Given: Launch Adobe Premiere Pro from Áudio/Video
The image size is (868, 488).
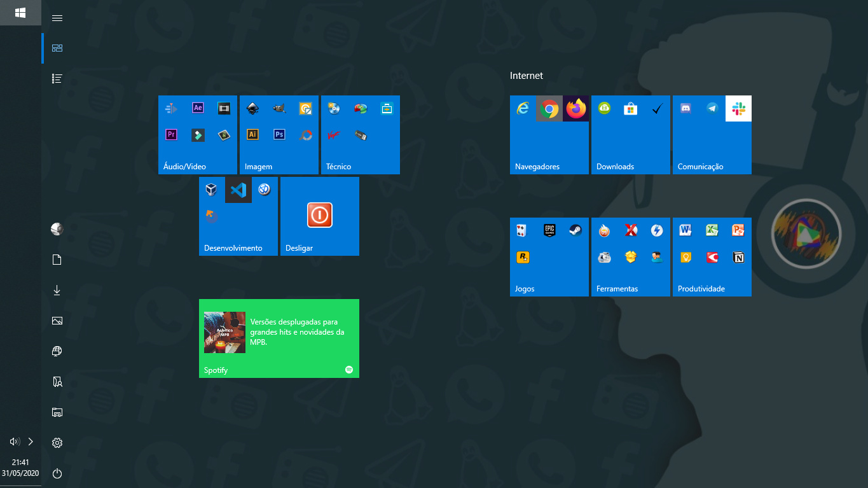Looking at the screenshot, I should (x=171, y=134).
